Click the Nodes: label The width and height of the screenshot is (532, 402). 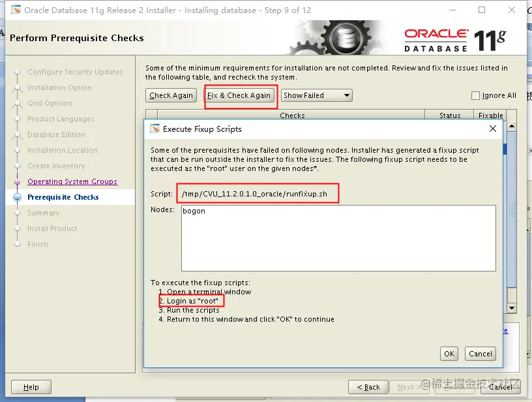(x=162, y=209)
